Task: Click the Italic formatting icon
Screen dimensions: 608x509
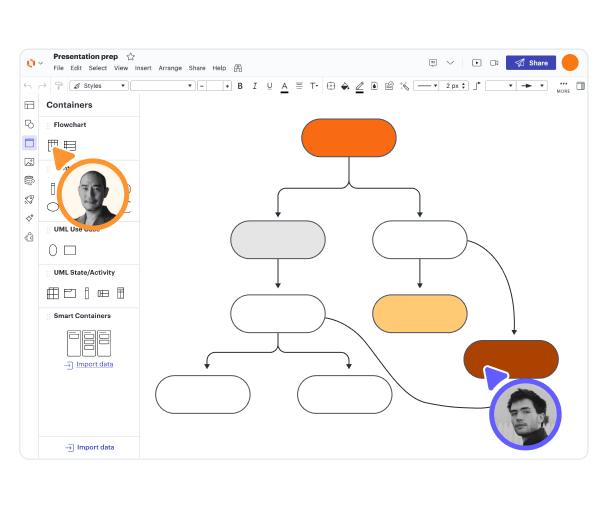Action: 269,86
